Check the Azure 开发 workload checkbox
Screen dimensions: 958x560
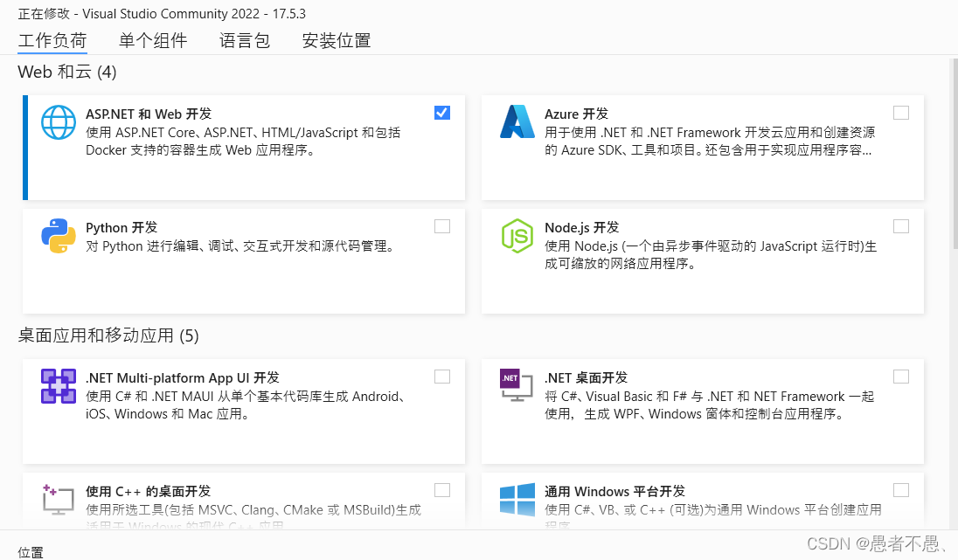(901, 113)
